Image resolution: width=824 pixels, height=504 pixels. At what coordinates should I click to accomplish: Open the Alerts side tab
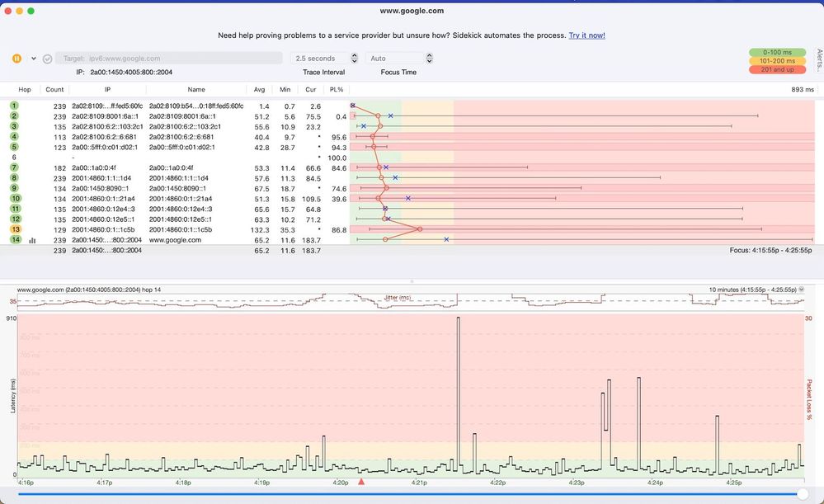[x=819, y=60]
